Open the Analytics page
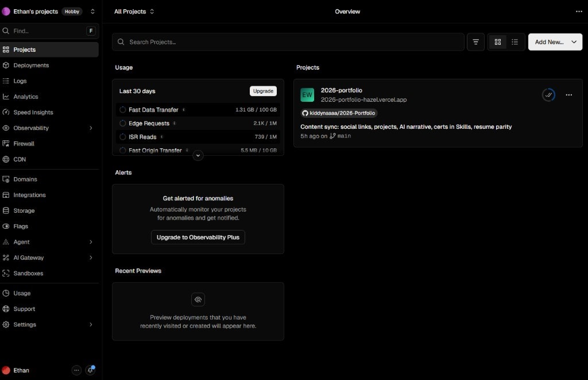This screenshot has height=380, width=588. tap(49, 97)
